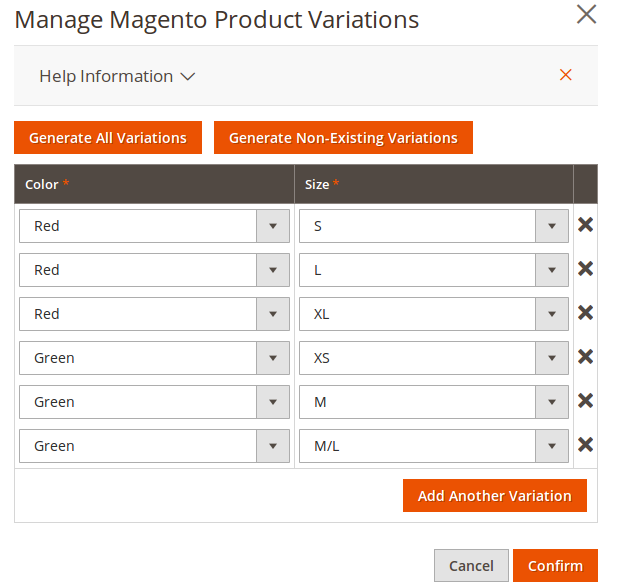Dismiss the Help Information block with orange X
Screen dimensions: 617x588
(x=565, y=75)
